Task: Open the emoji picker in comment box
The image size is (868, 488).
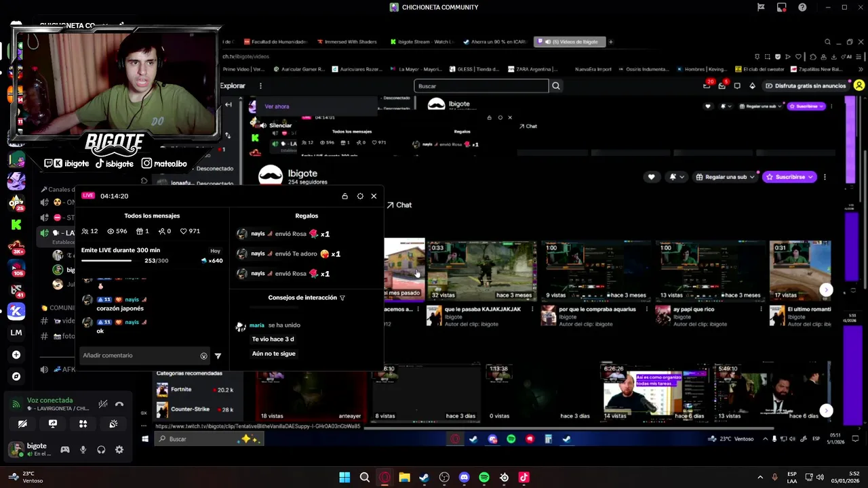Action: click(203, 356)
